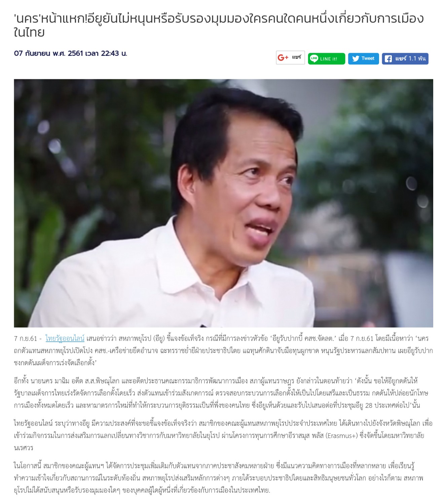Click the green LINE logo icon
The height and width of the screenshot is (504, 447).
point(314,58)
